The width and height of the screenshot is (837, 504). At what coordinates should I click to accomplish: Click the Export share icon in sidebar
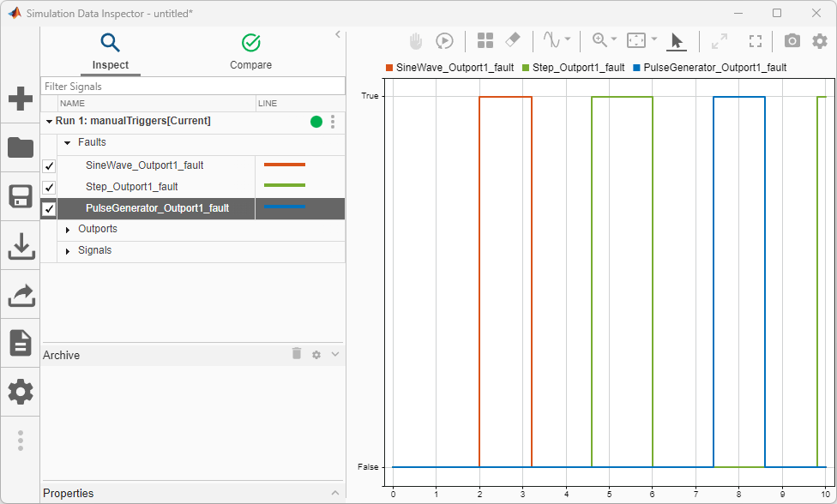21,295
